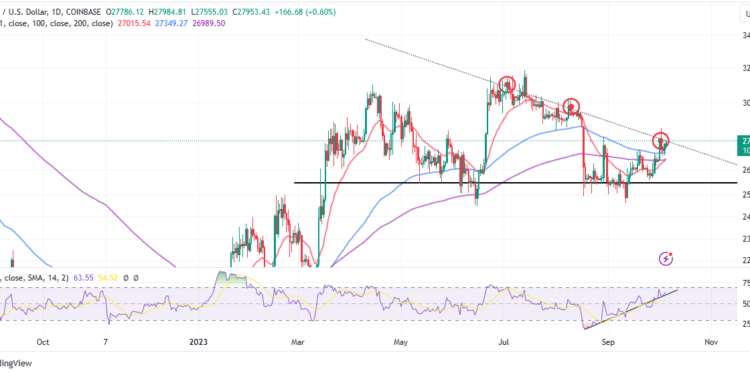Click the 2023 label on the time axis
The image size is (750, 375).
pos(198,342)
